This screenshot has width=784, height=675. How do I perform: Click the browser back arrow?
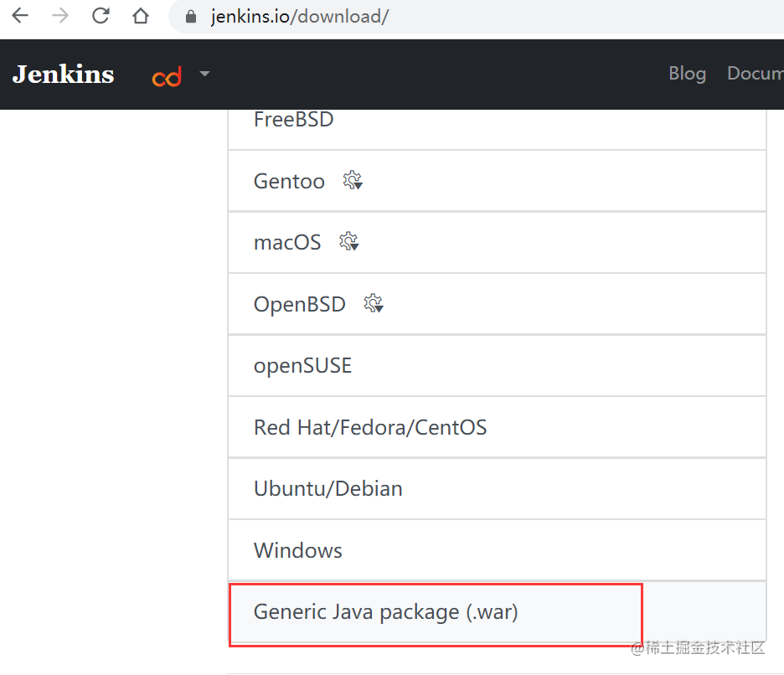point(19,16)
